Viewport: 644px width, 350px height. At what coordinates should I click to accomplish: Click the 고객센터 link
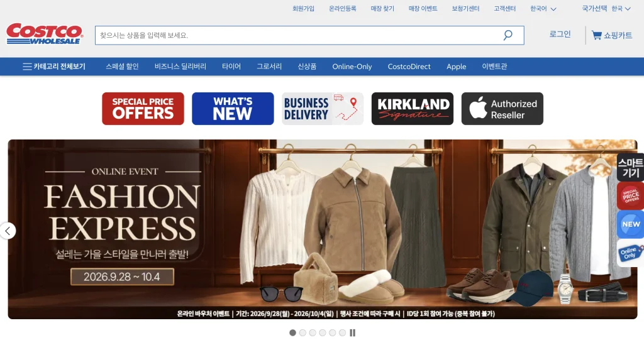(504, 9)
